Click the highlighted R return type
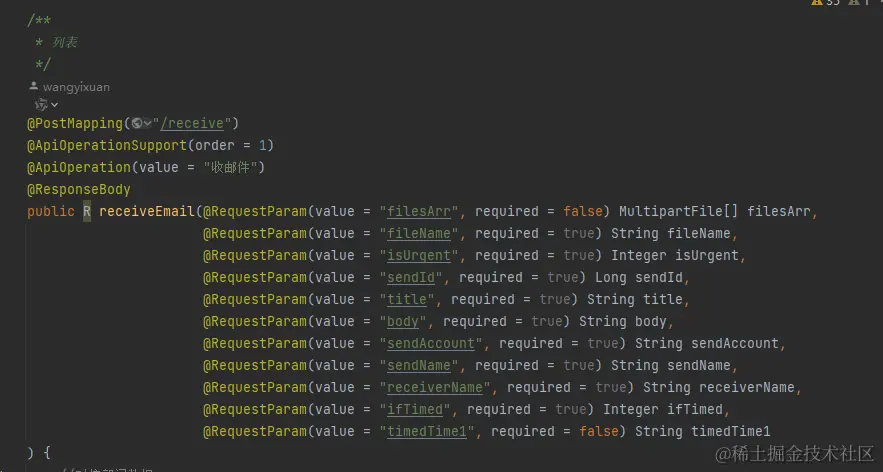The image size is (883, 472). pos(87,211)
